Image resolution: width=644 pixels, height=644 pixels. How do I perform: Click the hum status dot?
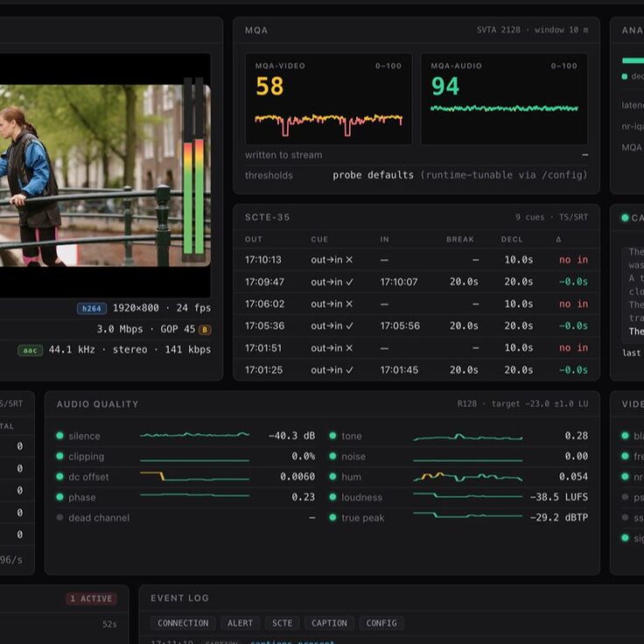coord(332,476)
